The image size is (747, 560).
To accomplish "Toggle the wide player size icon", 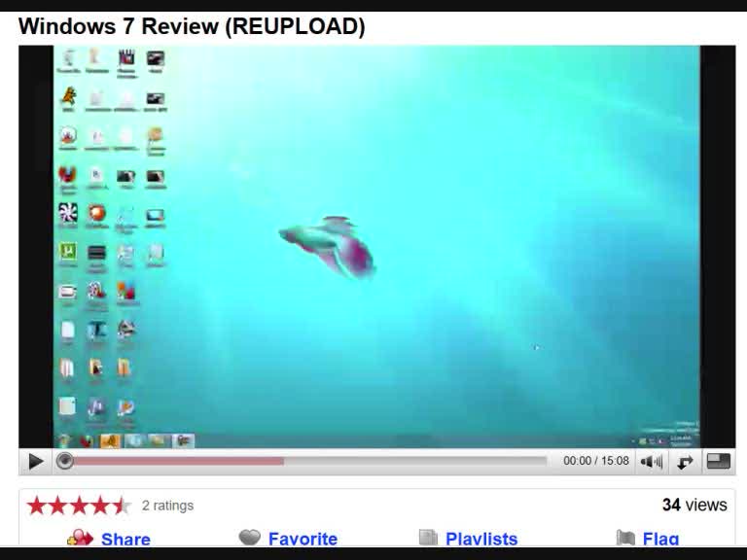I will click(718, 461).
